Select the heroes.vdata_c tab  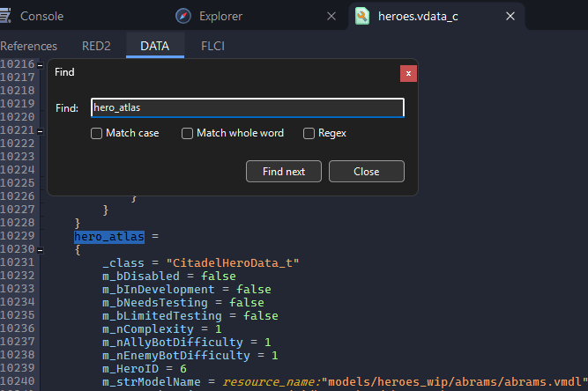coord(418,16)
